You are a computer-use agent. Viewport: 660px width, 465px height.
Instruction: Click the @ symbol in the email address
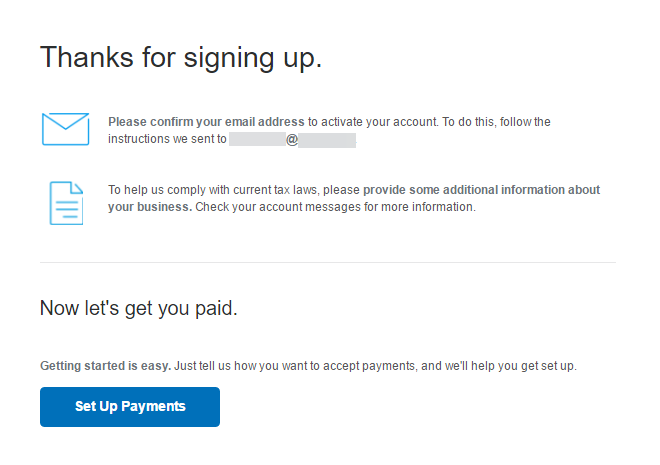292,140
